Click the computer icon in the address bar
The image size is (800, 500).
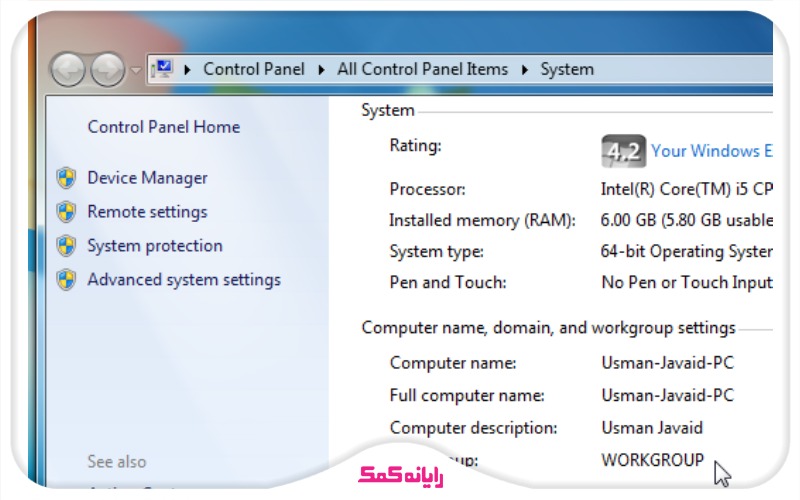pos(162,69)
